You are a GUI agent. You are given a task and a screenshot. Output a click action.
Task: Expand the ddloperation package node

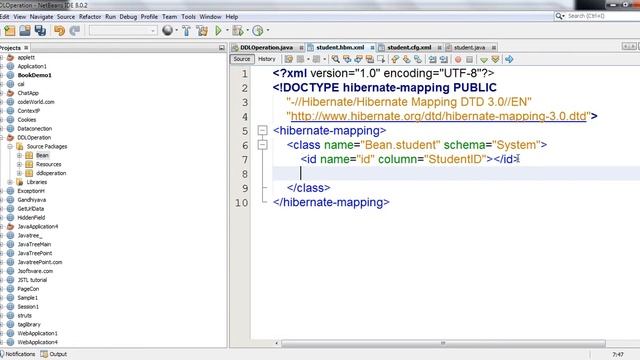pos(19,173)
